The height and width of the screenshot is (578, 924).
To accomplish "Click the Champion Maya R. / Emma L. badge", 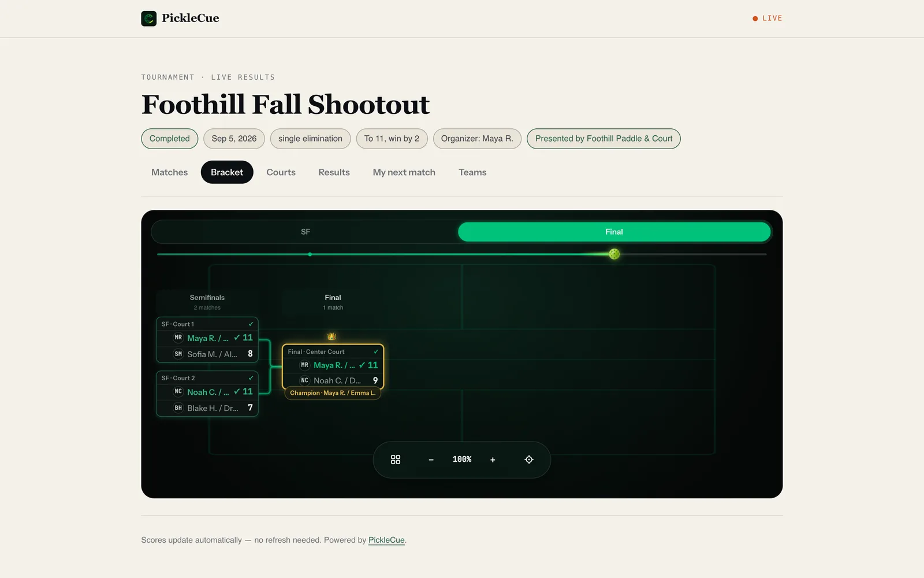I will [333, 393].
